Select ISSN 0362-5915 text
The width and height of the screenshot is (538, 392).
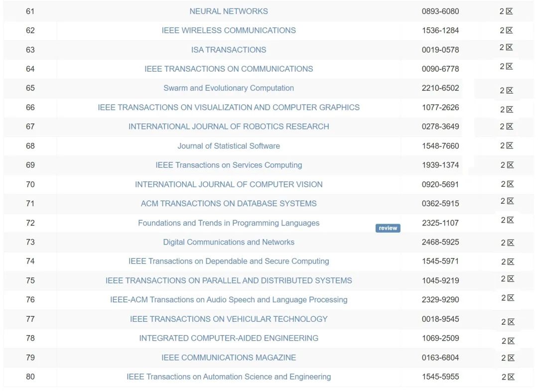click(440, 204)
